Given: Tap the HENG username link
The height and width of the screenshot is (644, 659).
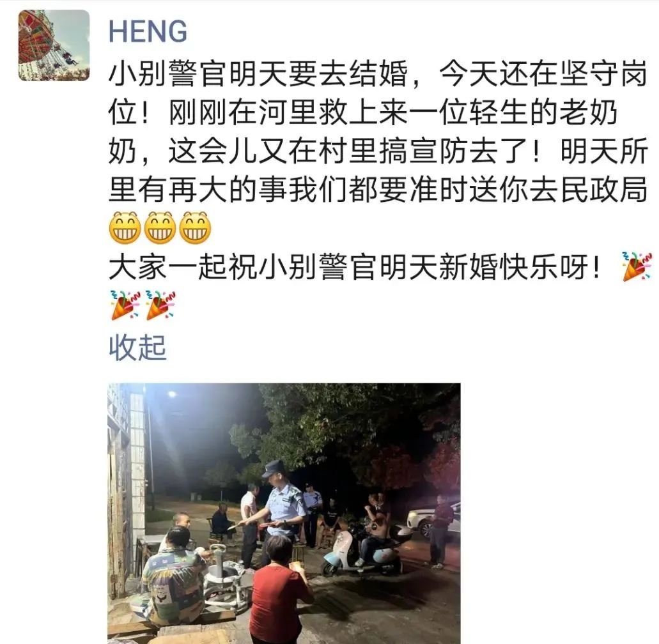Looking at the screenshot, I should pos(148,31).
